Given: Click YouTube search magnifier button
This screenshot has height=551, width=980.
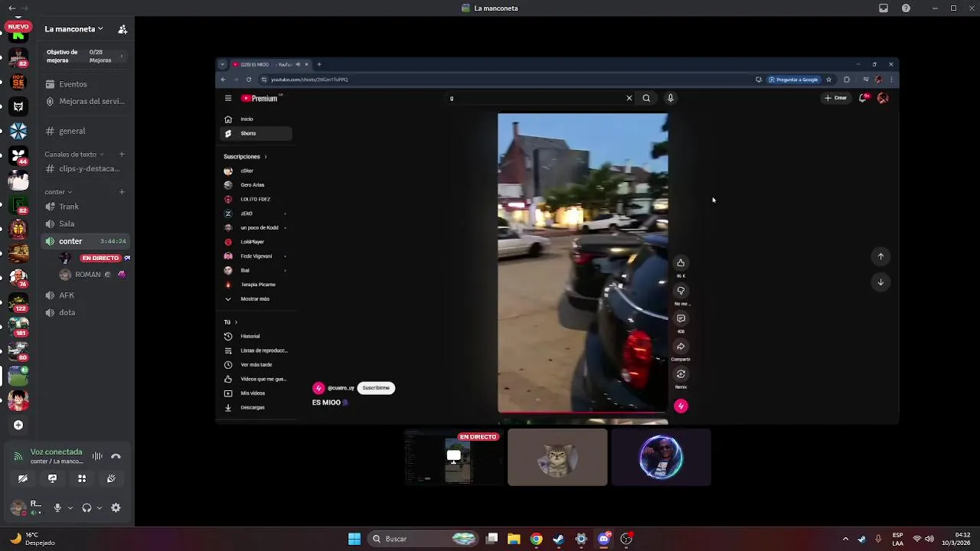Looking at the screenshot, I should pos(647,98).
